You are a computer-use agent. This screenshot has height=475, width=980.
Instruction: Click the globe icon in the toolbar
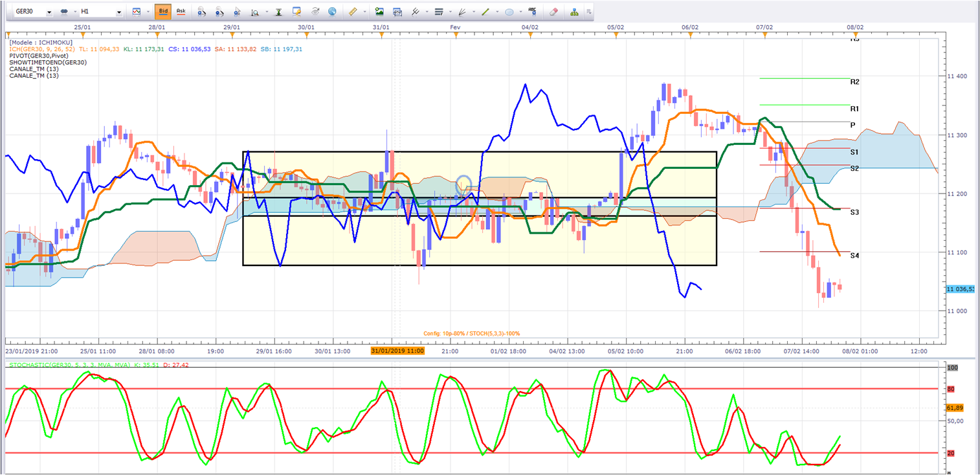click(x=332, y=12)
